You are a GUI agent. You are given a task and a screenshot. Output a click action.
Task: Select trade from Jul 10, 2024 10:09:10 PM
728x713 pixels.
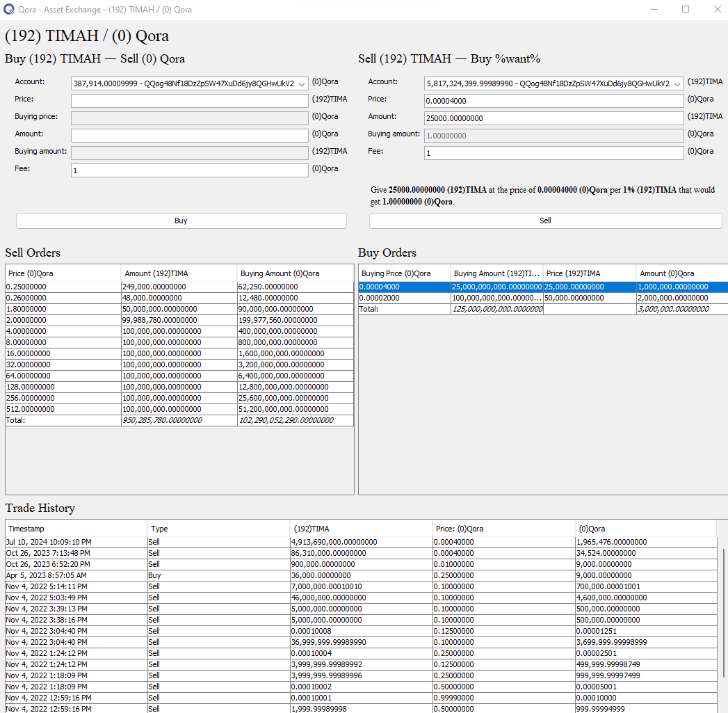(x=361, y=542)
